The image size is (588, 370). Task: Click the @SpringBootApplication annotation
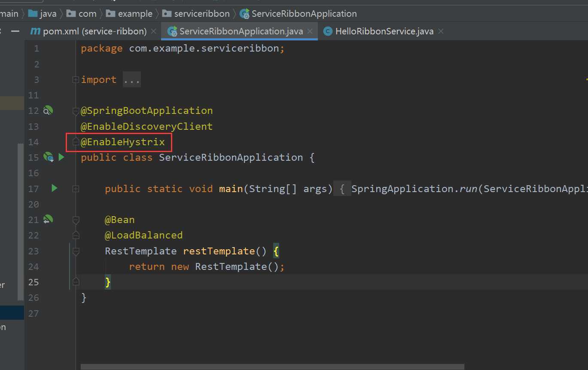click(x=147, y=111)
